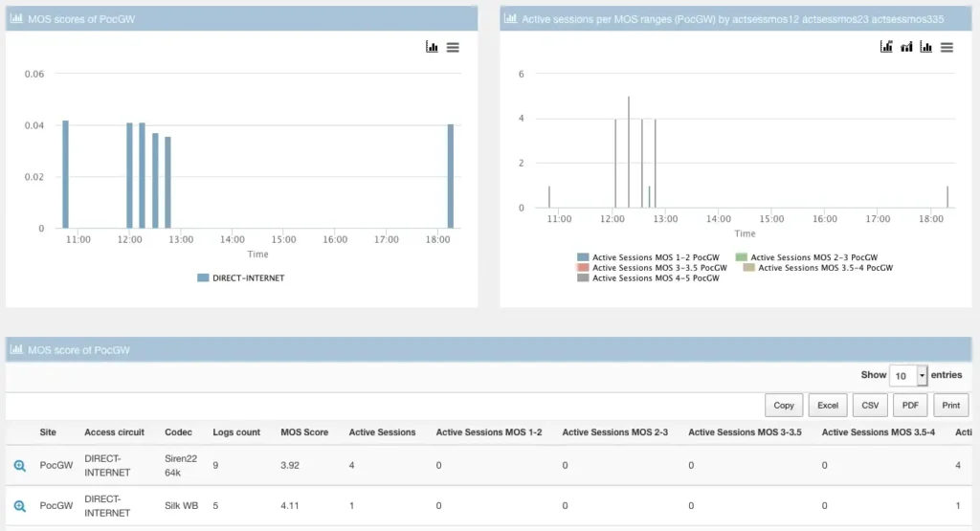Screen dimensions: 980x531
Task: Click the Codec column header
Action: [x=178, y=432]
